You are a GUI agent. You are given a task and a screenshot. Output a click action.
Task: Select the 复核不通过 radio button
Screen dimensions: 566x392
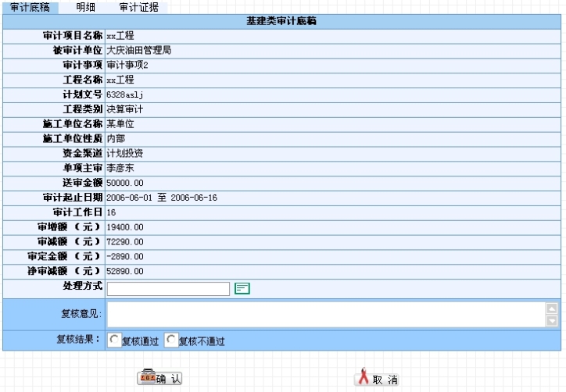click(x=172, y=340)
